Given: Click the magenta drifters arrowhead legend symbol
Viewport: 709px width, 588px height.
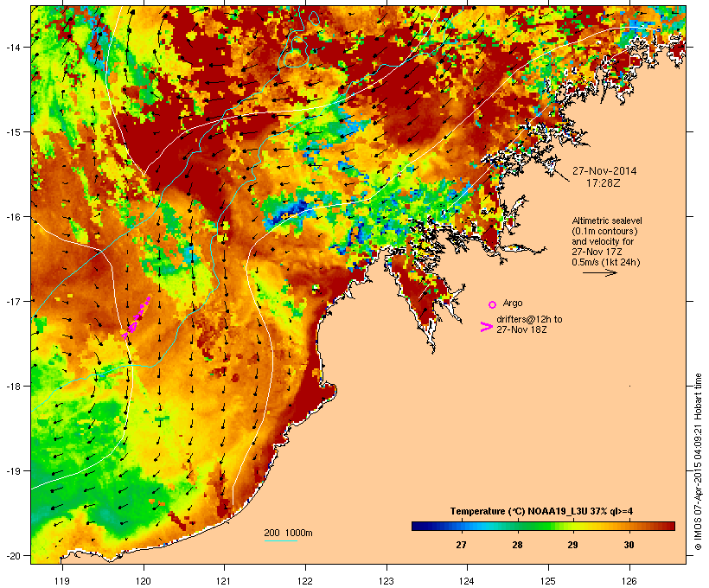Looking at the screenshot, I should pyautogui.click(x=486, y=327).
